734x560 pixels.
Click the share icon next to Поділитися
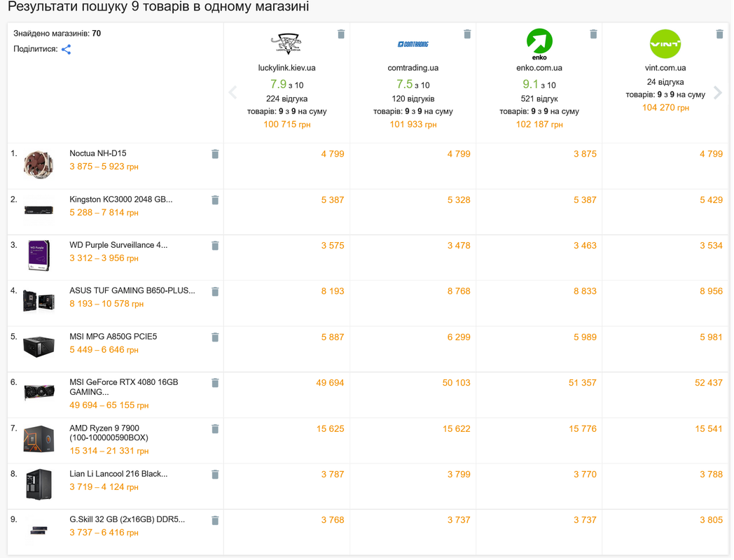point(66,50)
